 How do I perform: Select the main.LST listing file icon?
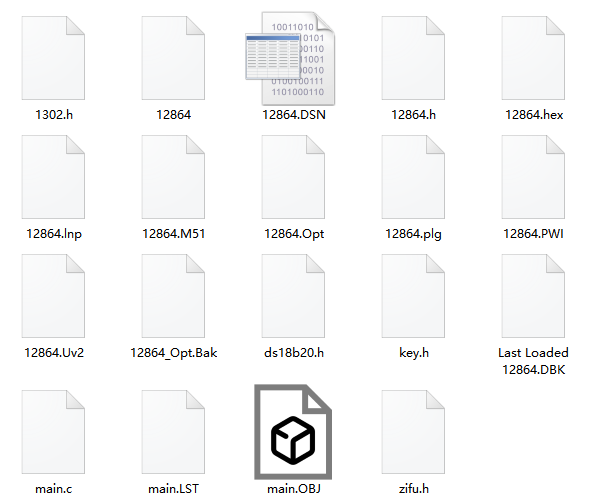173,432
